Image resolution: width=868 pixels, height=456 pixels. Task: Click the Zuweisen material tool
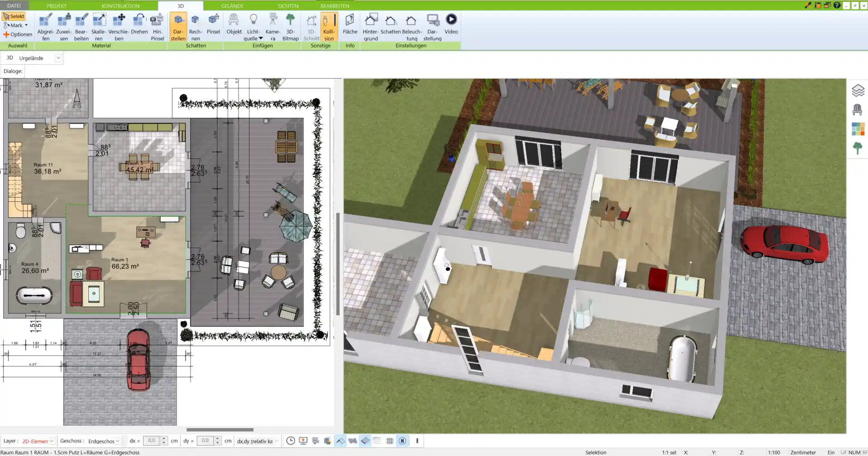tap(64, 27)
